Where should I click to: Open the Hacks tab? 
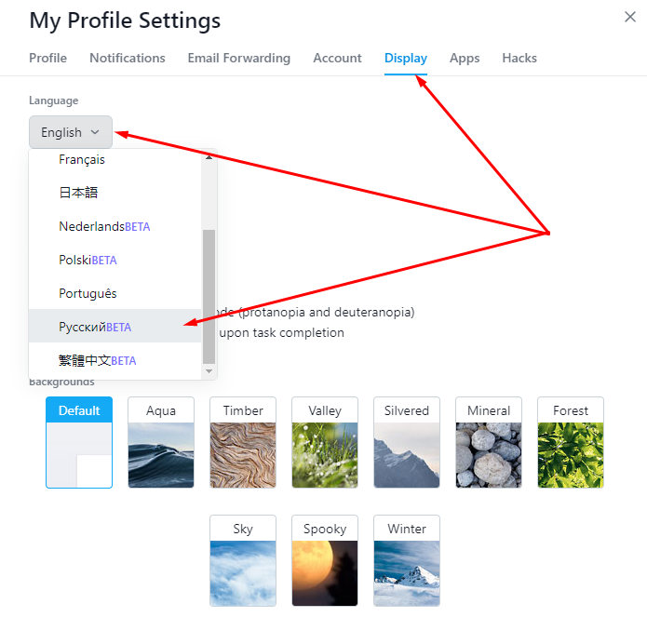point(519,59)
